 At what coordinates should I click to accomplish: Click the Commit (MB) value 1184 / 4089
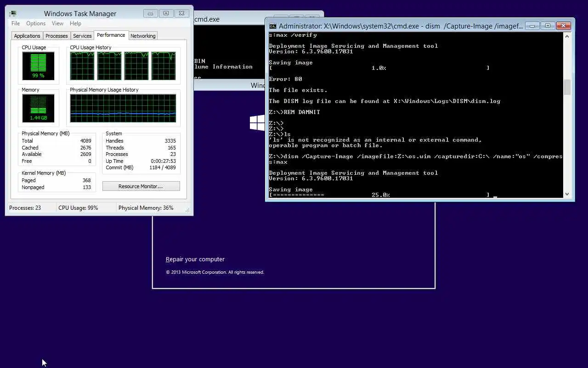(163, 167)
